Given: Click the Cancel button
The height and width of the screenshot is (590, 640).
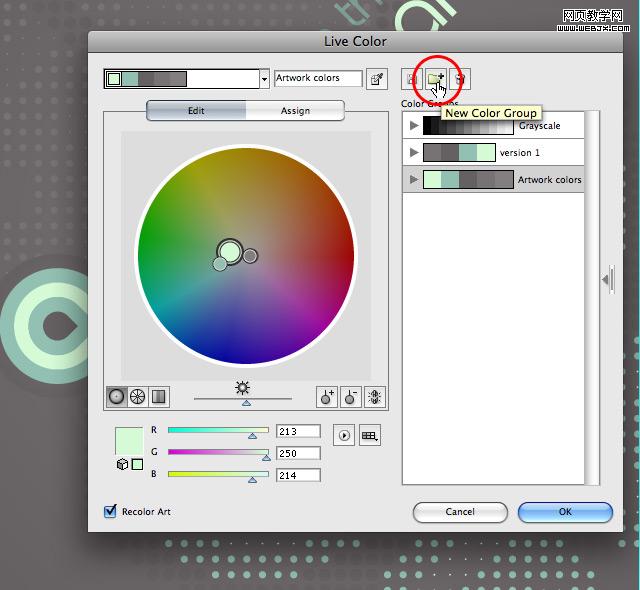Looking at the screenshot, I should [460, 512].
